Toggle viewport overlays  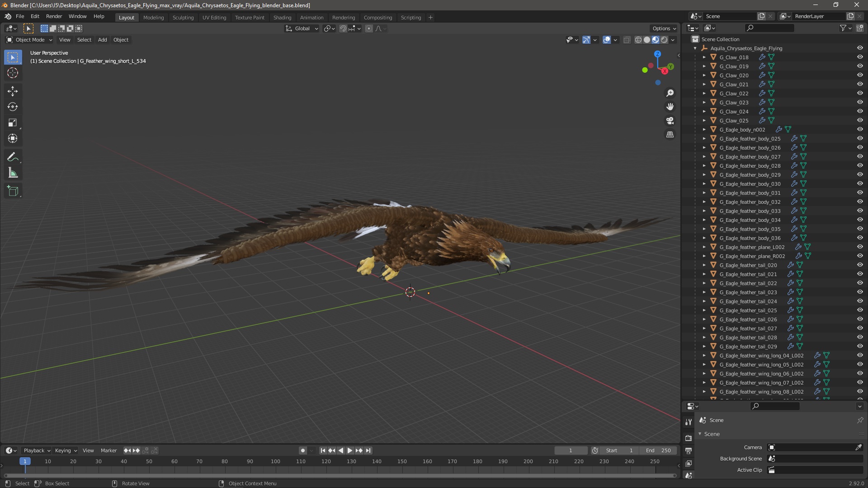607,40
